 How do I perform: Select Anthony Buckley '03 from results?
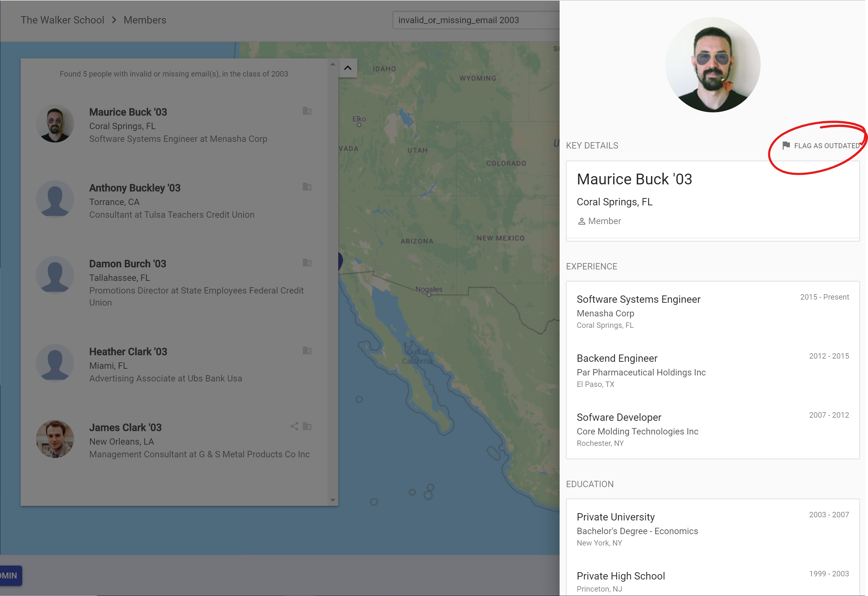click(135, 188)
